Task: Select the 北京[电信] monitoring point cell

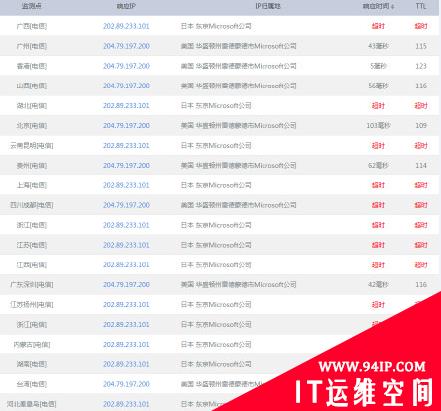Action: (32, 126)
